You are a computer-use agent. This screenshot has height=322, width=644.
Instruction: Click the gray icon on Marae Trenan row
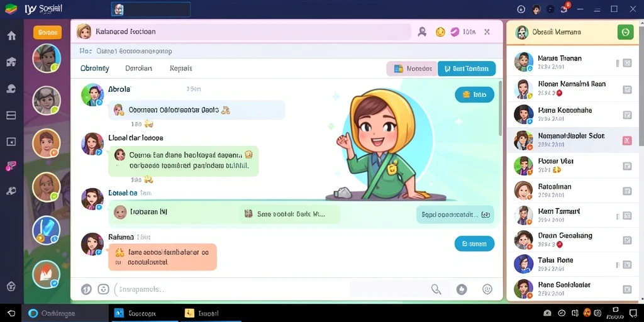coord(627,63)
